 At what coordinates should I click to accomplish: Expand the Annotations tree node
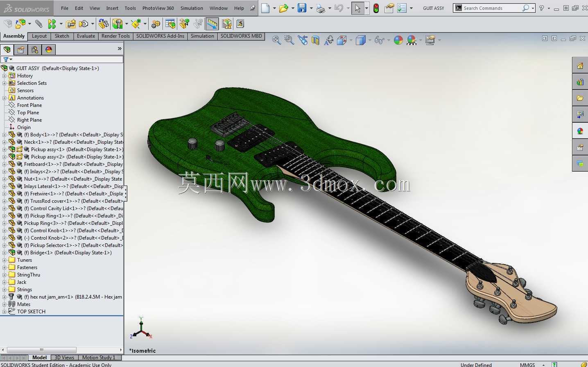coord(4,98)
